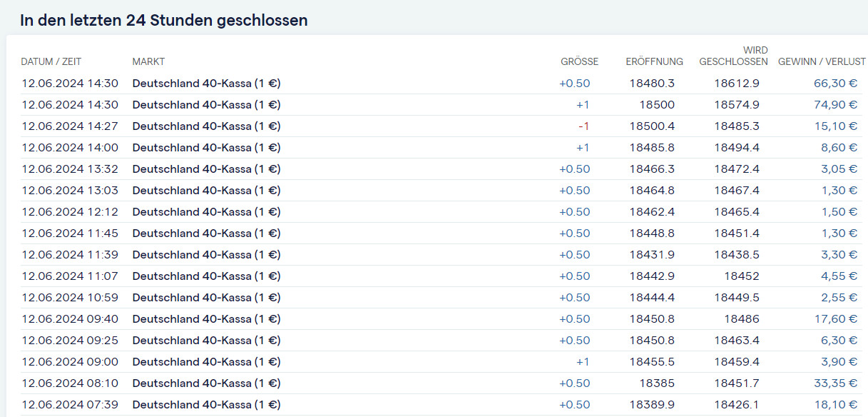This screenshot has width=868, height=417.
Task: Select the date cell 12.06.2024 13:32
Action: [x=70, y=169]
